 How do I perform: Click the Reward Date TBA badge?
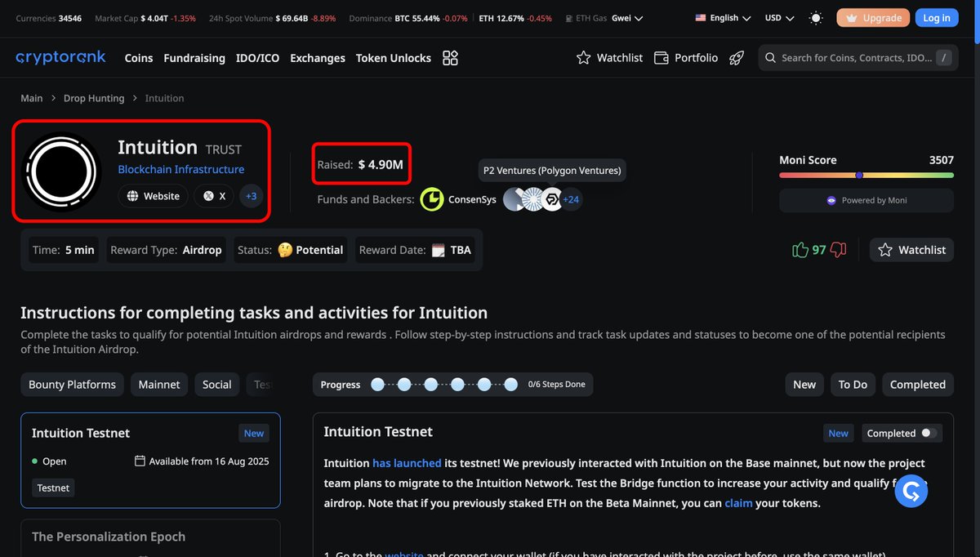(415, 250)
